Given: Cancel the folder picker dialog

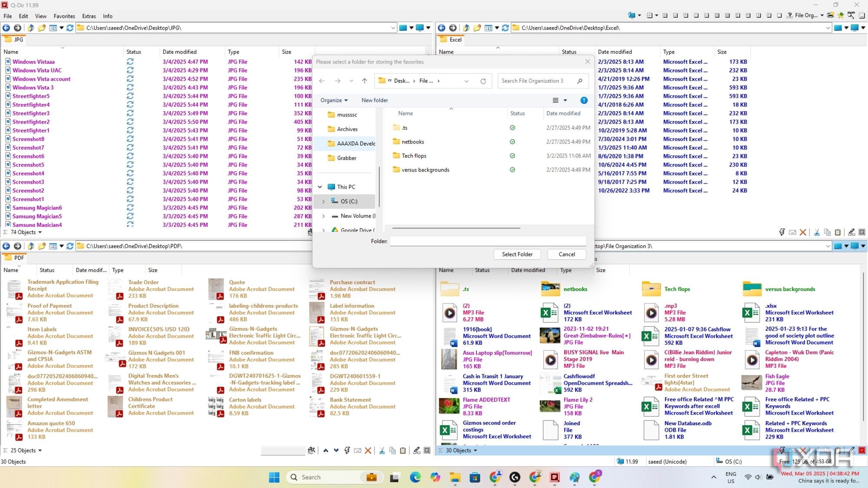Looking at the screenshot, I should coord(566,254).
